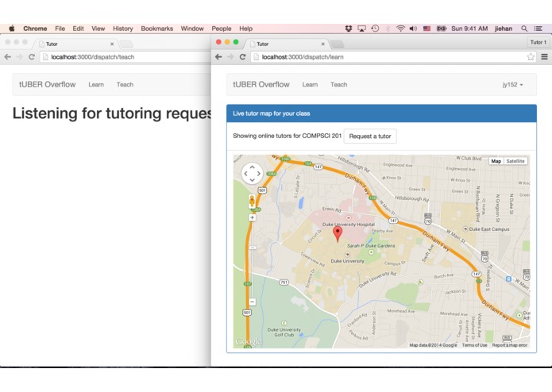The width and height of the screenshot is (552, 392).
Task: Bookmark page with the star icon
Action: [x=531, y=56]
